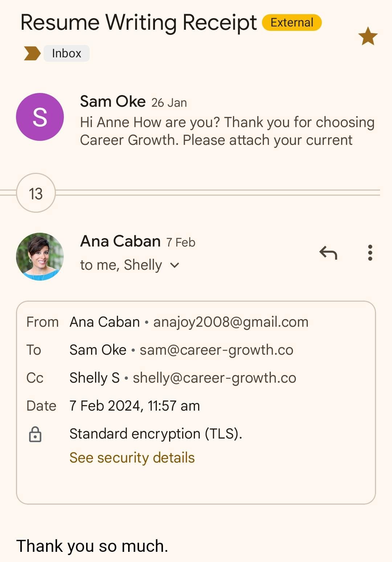The width and height of the screenshot is (392, 562).
Task: Select the shelly@career-growth.co Cc address
Action: coord(214,378)
